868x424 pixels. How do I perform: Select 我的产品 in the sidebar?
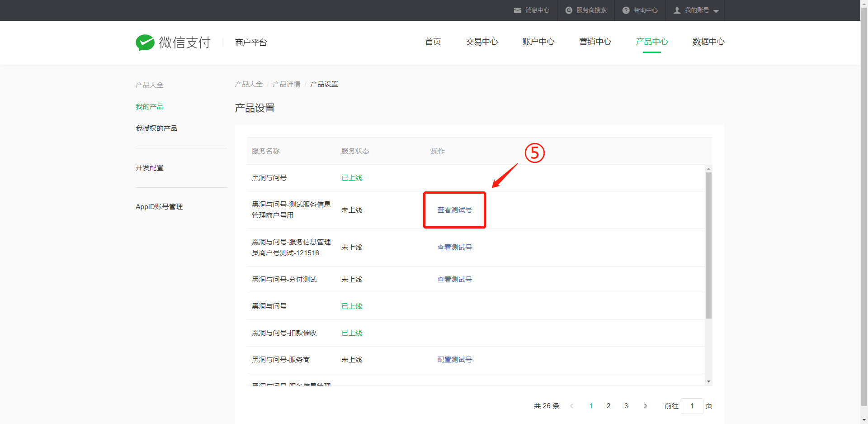[150, 107]
